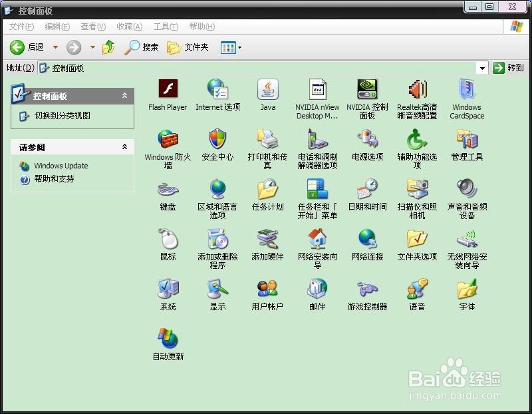The height and width of the screenshot is (414, 532).
Task: Toggle the 文件夹 folders pane
Action: [188, 47]
